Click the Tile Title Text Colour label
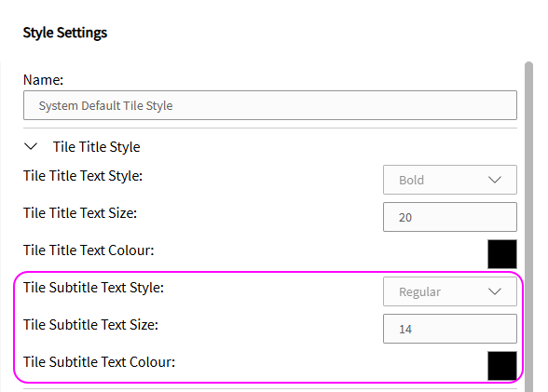Viewport: 548px width, 392px height. 89,250
